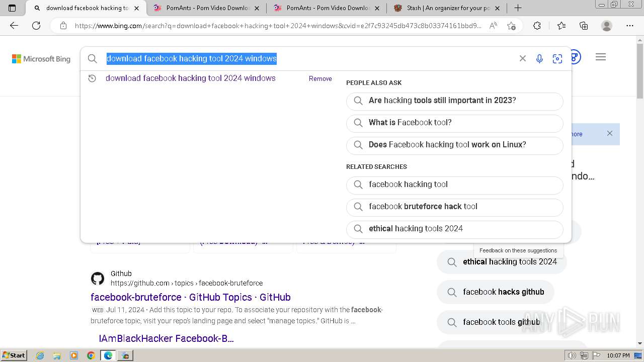
Task: Choose related search 'facebook bruteforce hack tool'
Action: click(x=454, y=207)
